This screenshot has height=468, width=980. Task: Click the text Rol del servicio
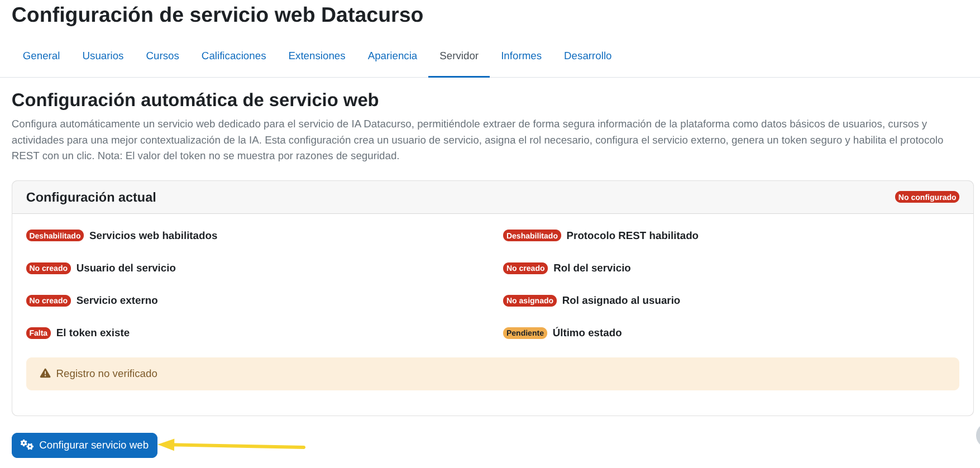click(x=592, y=268)
